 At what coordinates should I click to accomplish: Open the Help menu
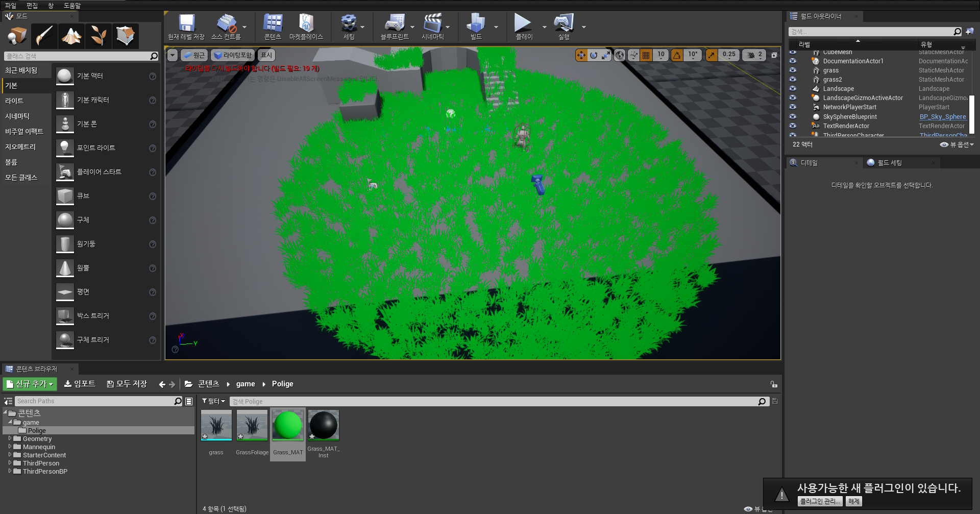point(72,6)
